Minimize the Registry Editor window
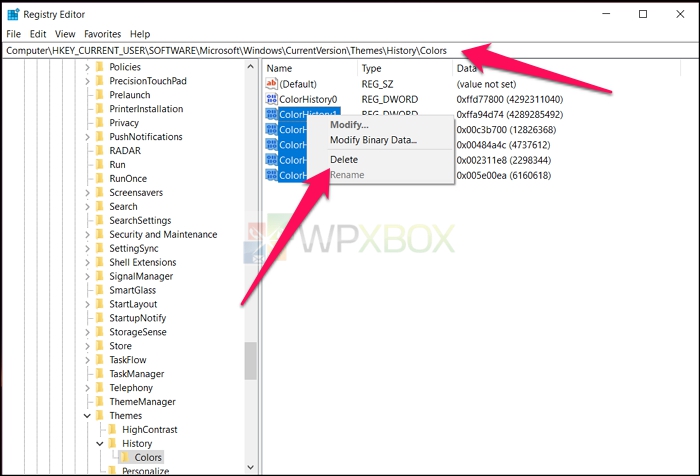700x476 pixels. 606,14
